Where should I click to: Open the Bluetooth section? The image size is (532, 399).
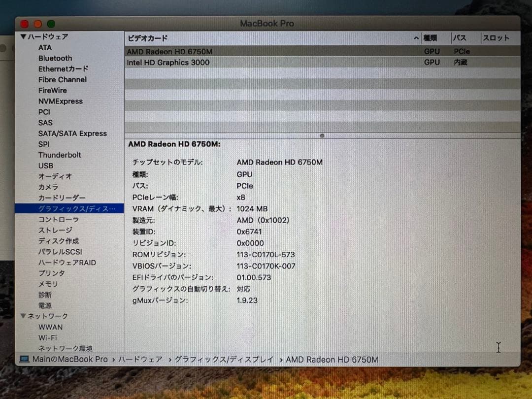tap(55, 58)
